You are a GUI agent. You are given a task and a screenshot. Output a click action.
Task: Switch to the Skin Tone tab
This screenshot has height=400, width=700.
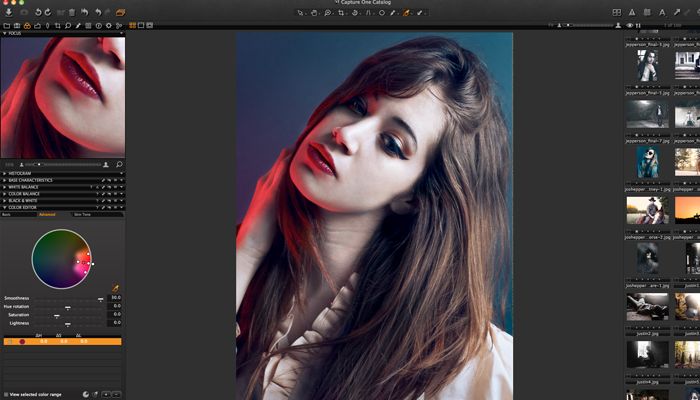[83, 215]
